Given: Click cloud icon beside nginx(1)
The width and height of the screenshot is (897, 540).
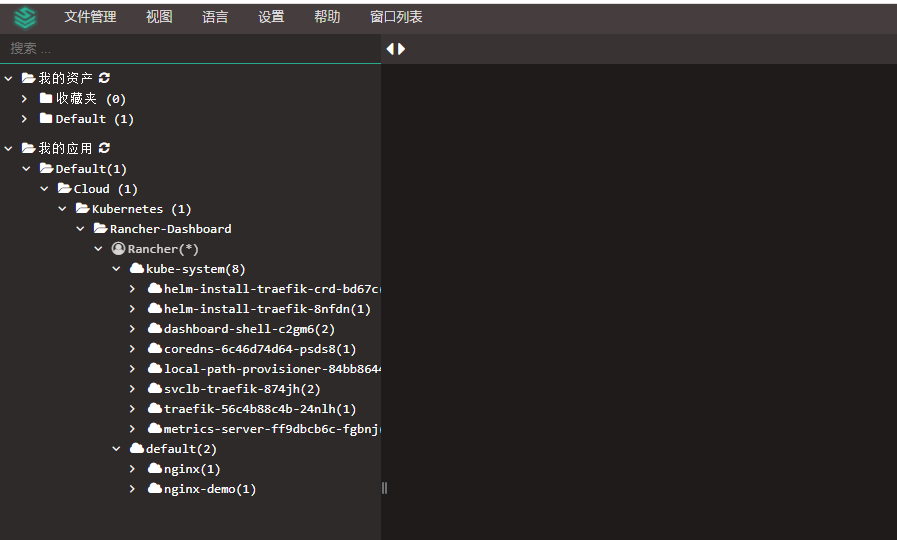Looking at the screenshot, I should pyautogui.click(x=154, y=468).
